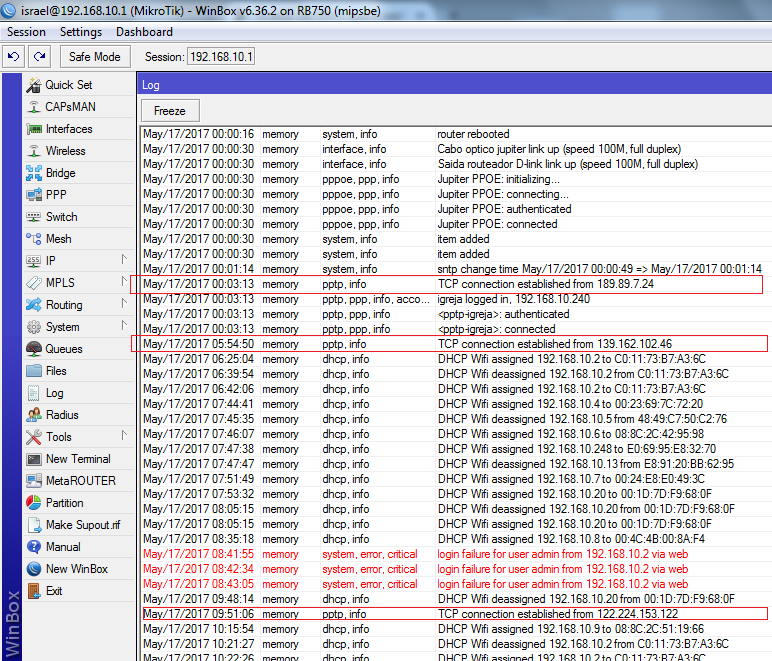The height and width of the screenshot is (661, 772).
Task: Select login failure entry at 08:41:55
Action: click(x=456, y=554)
